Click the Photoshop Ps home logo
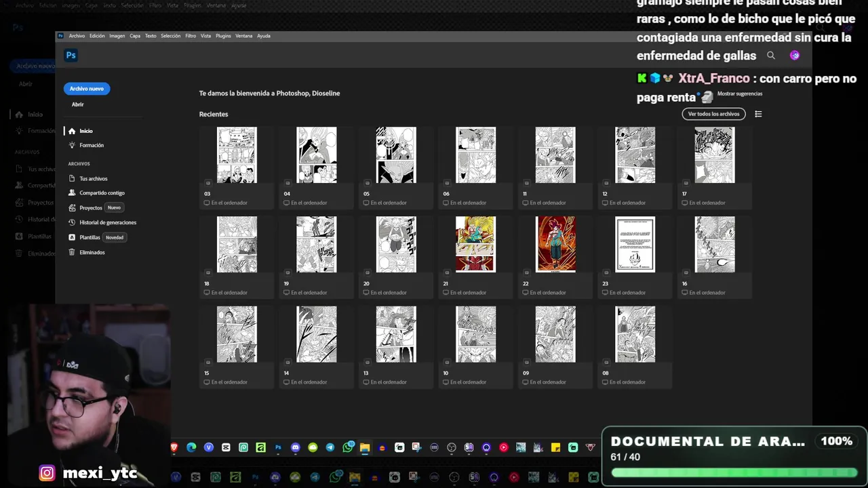Viewport: 868px width, 488px height. (71, 55)
